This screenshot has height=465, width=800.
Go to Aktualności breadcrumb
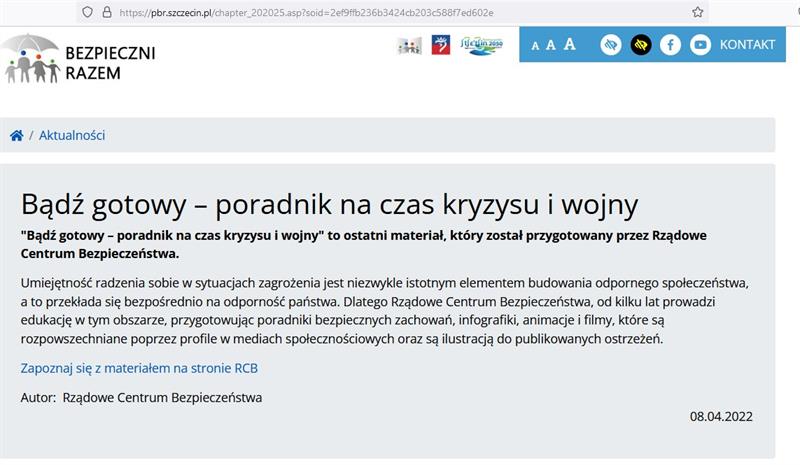tap(72, 136)
